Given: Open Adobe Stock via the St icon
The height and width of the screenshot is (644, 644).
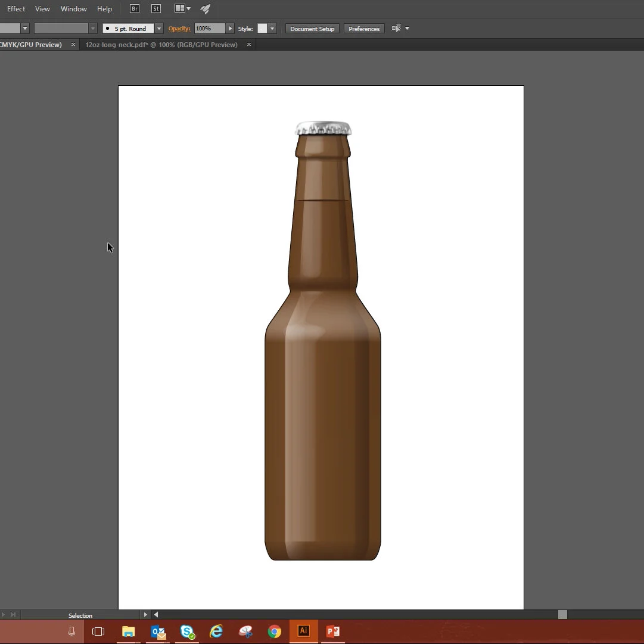Looking at the screenshot, I should [x=156, y=8].
